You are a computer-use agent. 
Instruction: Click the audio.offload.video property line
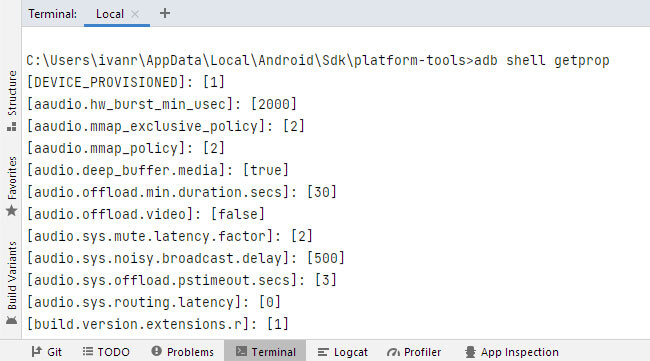(x=146, y=214)
